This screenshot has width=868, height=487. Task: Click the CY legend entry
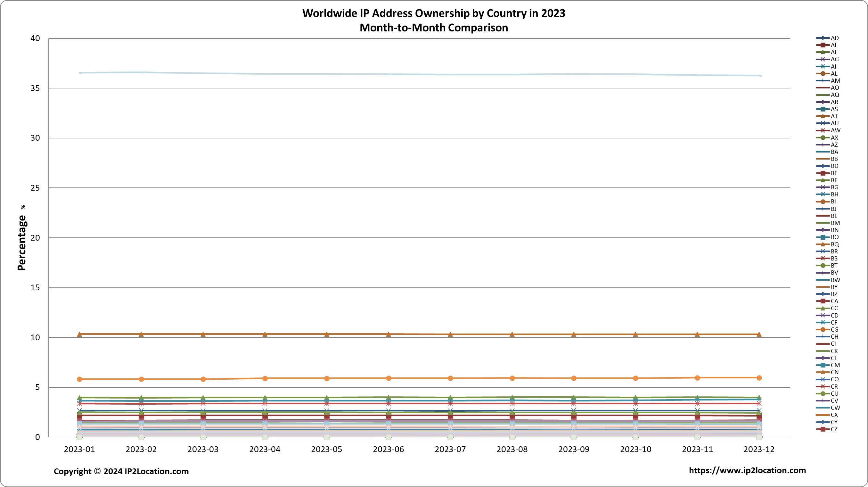point(827,422)
